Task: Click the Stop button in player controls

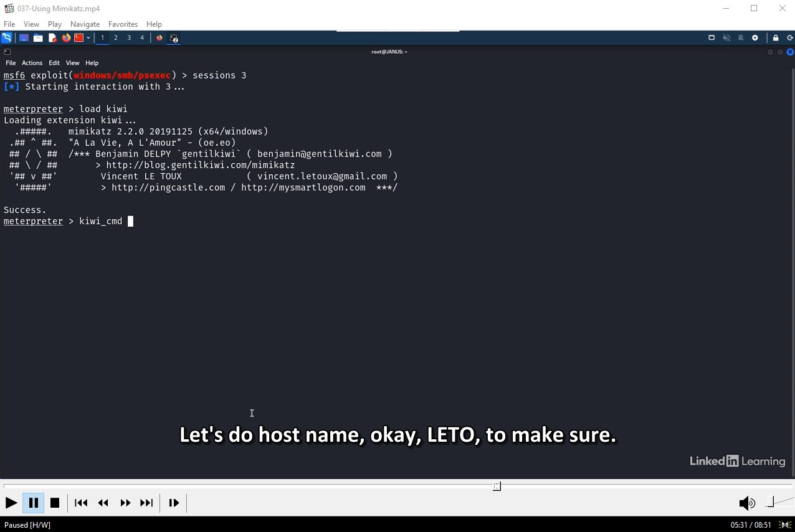Action: 55,503
